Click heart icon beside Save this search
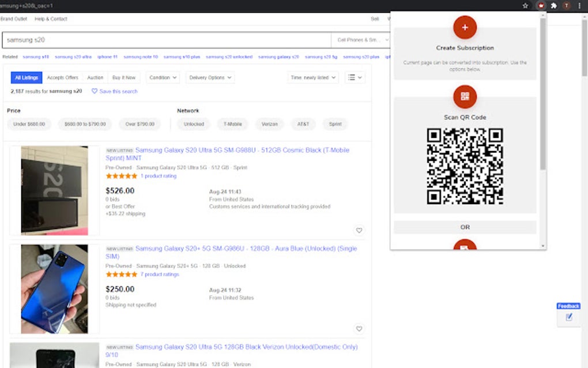 click(94, 91)
